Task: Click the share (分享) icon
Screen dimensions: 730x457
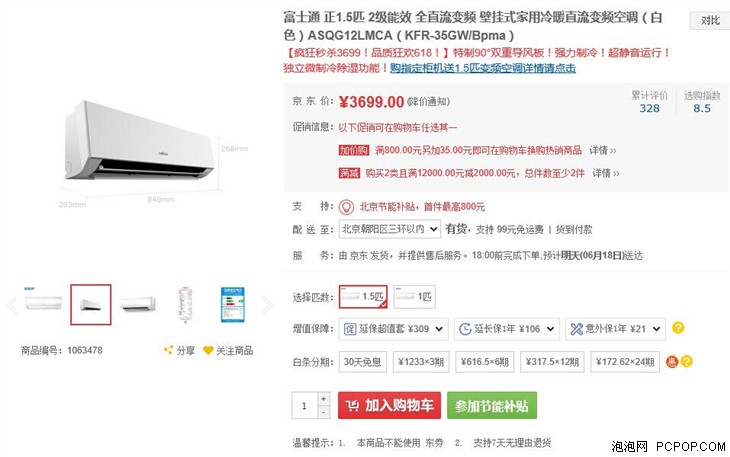Action: click(x=168, y=350)
